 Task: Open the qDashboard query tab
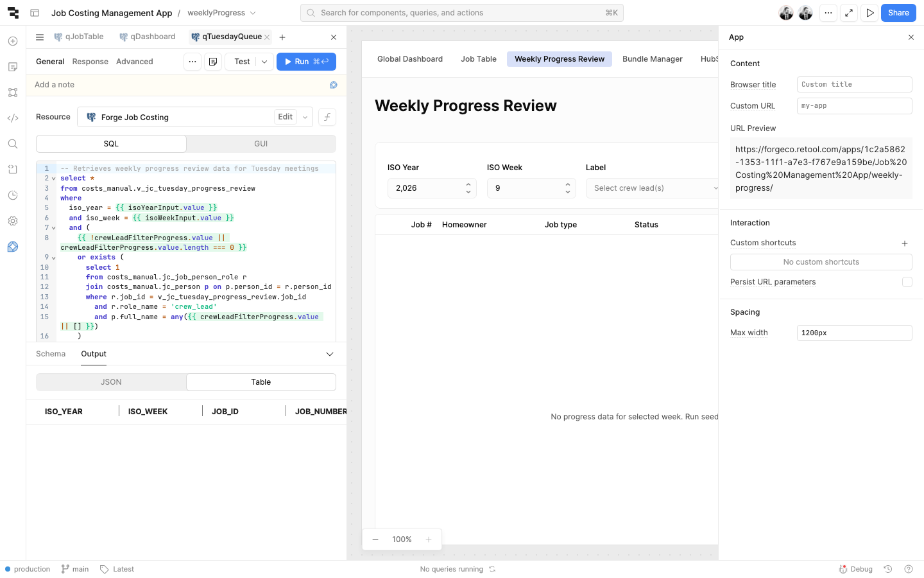148,37
